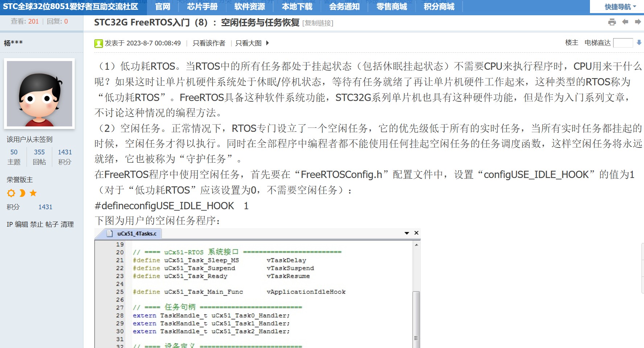The width and height of the screenshot is (644, 348).
Task: Go to next thread arrow icon
Action: coord(638,22)
